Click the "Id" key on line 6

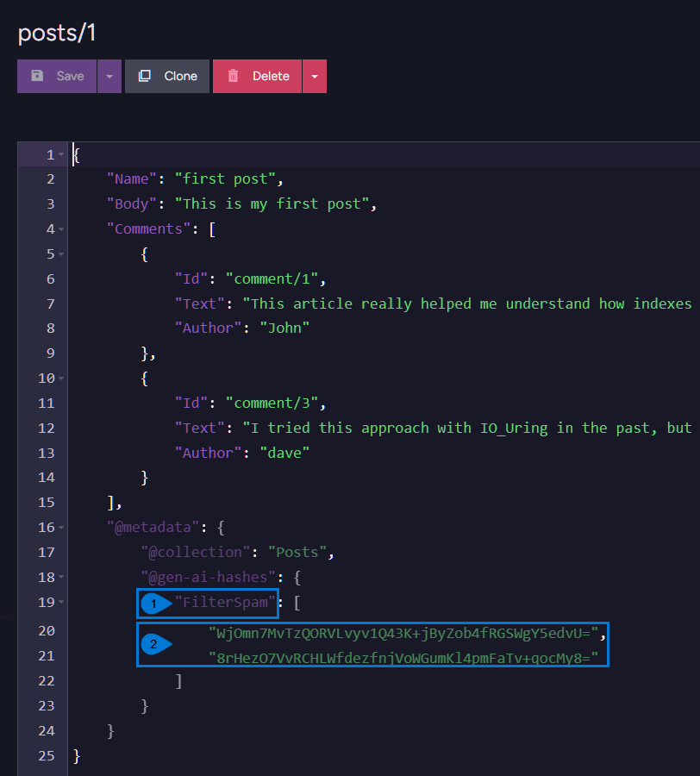191,279
